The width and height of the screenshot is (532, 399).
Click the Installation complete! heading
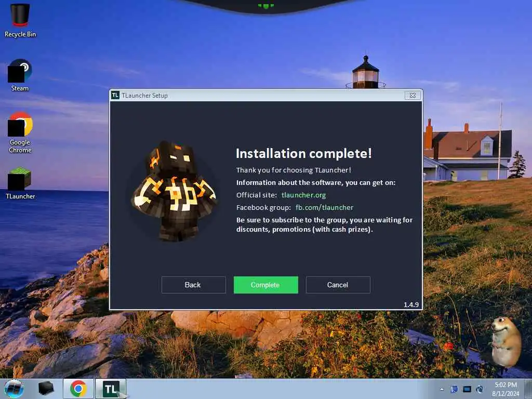303,153
